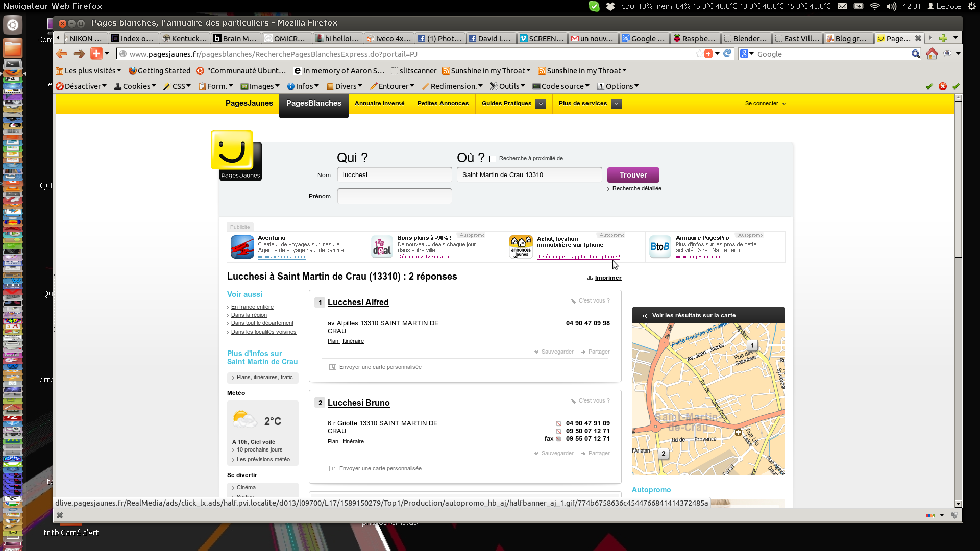Click the Imprimer printer icon
980x551 pixels.
(590, 278)
